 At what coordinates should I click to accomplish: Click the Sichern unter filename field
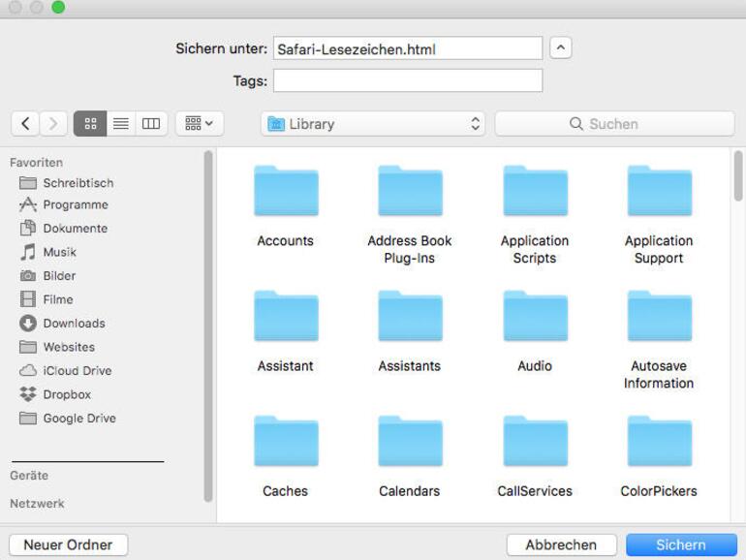pos(408,48)
